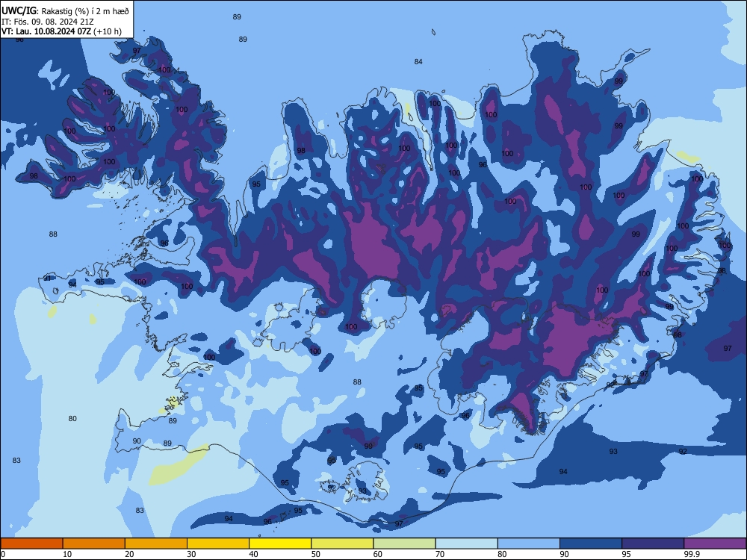The height and width of the screenshot is (560, 747).
Task: Select the 'IT: Fös. 09. 08. 2024 21Z' line
Action: pos(48,22)
